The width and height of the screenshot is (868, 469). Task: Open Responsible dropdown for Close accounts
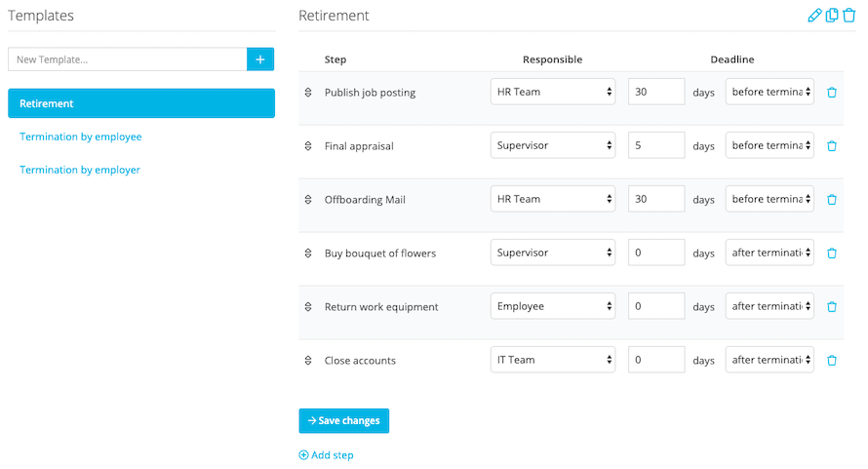pos(552,360)
